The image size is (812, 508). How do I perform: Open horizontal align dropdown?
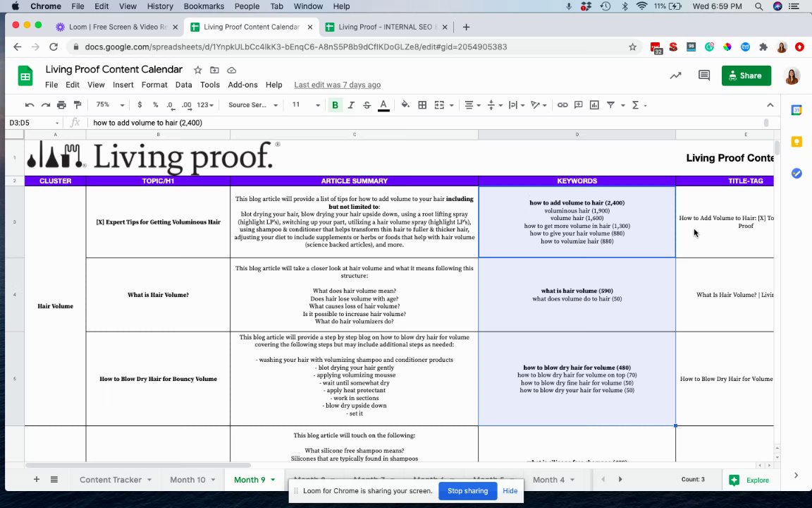coord(472,105)
